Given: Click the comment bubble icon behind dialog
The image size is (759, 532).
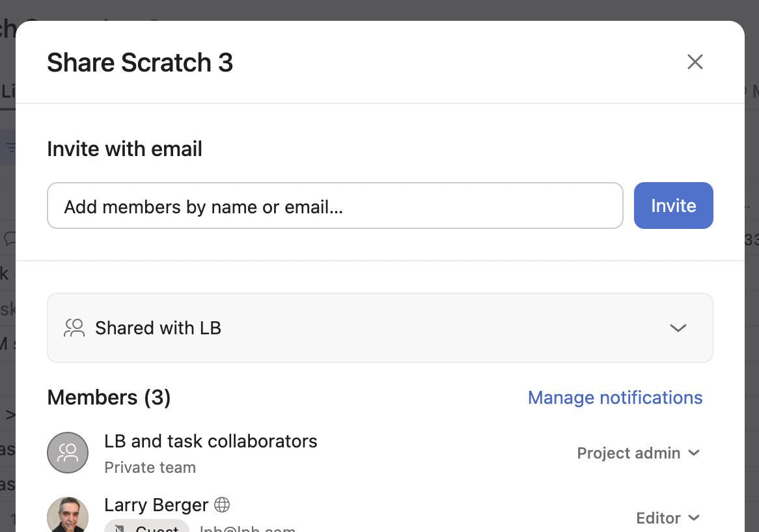Looking at the screenshot, I should click(x=9, y=239).
